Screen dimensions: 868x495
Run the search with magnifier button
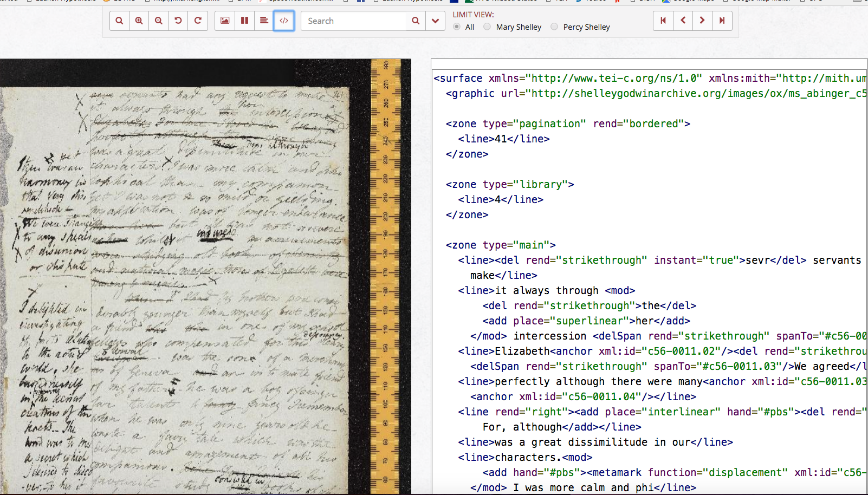pyautogui.click(x=416, y=21)
